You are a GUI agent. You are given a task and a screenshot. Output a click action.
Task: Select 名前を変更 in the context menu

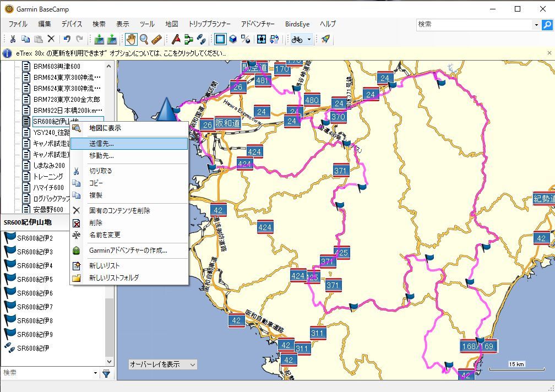[x=105, y=235]
